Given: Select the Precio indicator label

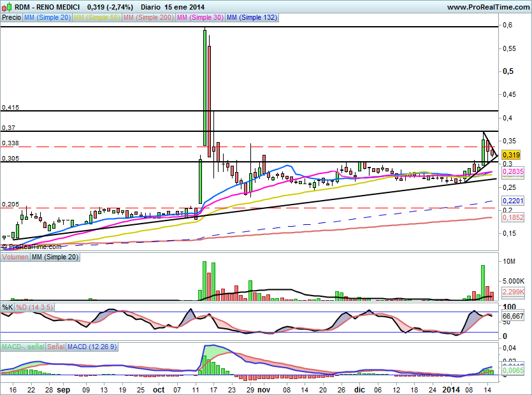Looking at the screenshot, I should 11,17.
